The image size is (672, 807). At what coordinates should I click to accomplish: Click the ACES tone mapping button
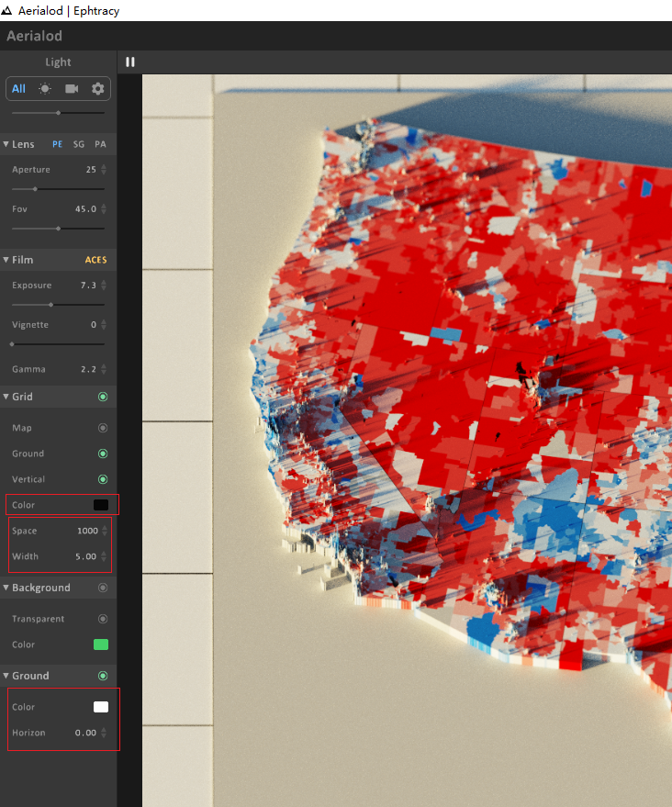95,260
